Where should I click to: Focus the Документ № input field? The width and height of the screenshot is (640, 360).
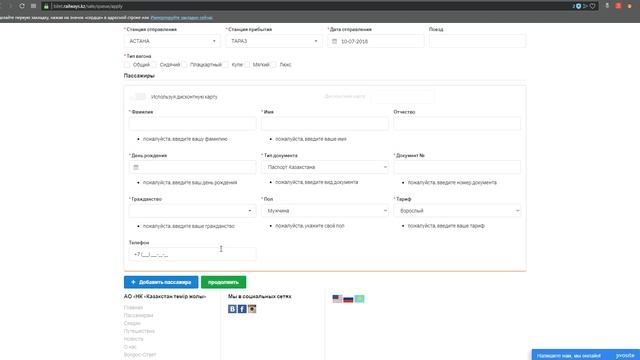point(457,167)
